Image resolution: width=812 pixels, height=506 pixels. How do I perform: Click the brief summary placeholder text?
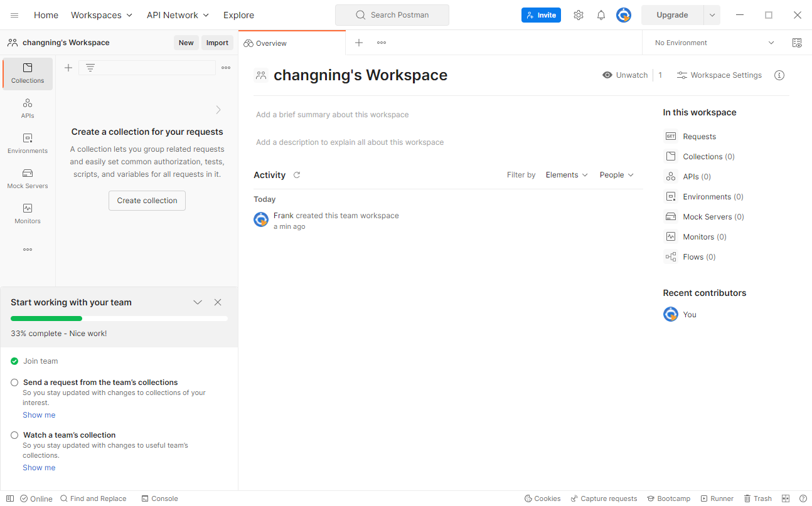(x=333, y=115)
